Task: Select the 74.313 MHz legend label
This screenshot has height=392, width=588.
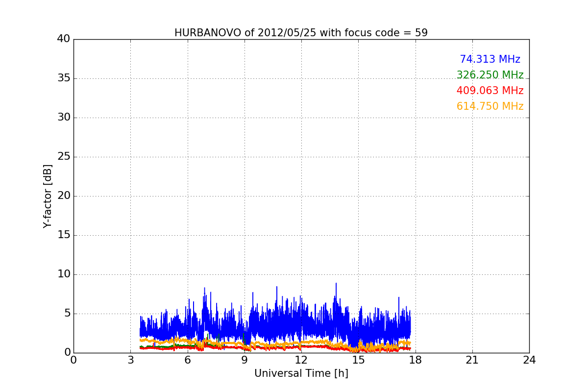Action: click(x=490, y=59)
